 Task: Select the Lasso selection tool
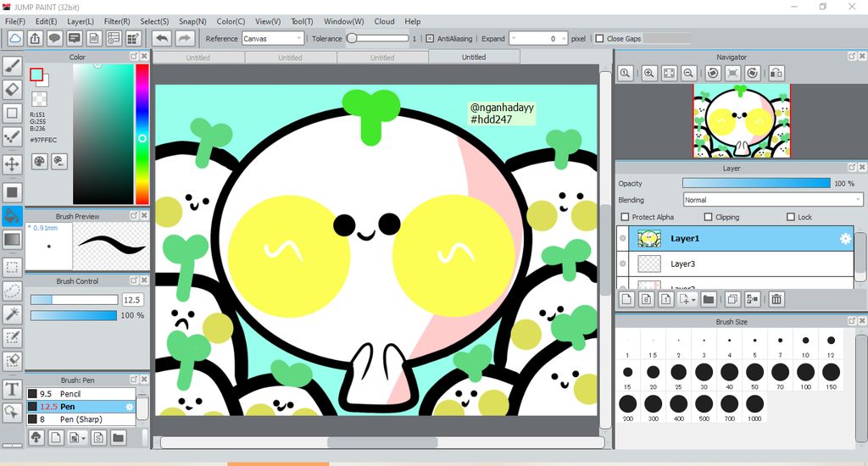(x=12, y=291)
